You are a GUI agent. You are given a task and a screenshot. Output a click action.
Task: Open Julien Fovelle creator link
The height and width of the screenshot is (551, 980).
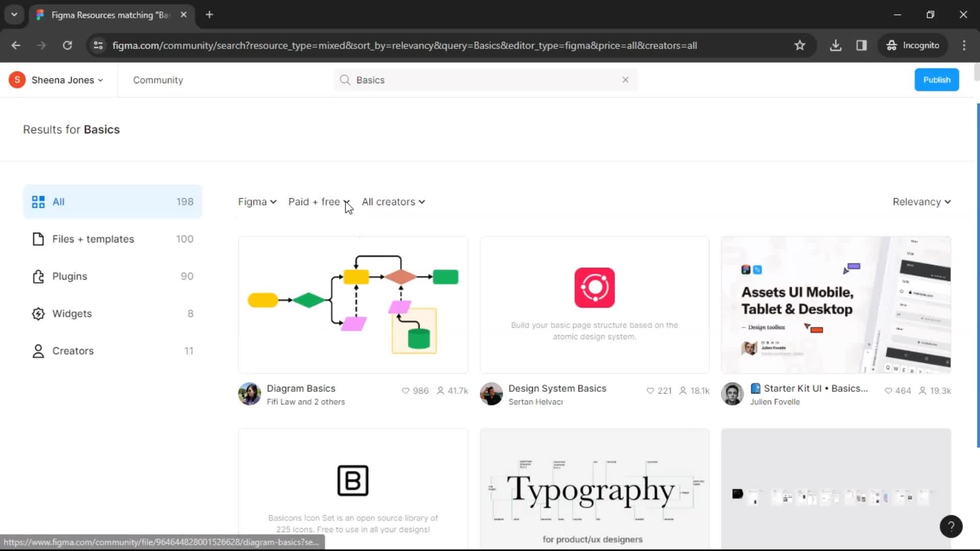click(x=775, y=402)
